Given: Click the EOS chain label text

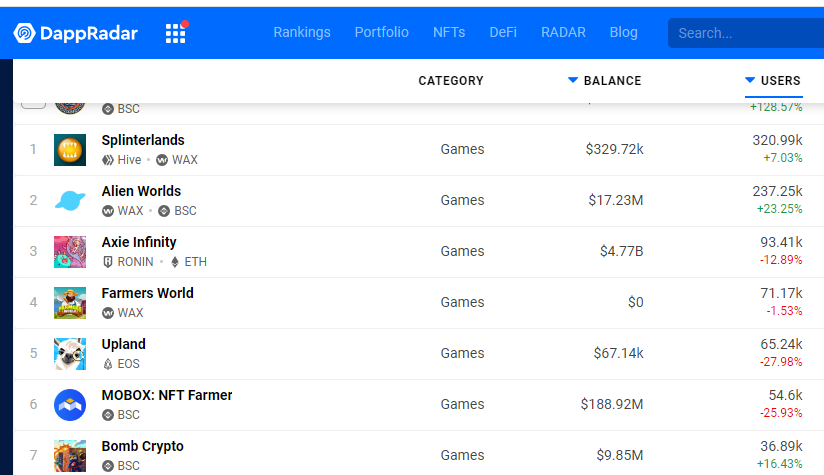Looking at the screenshot, I should [128, 364].
